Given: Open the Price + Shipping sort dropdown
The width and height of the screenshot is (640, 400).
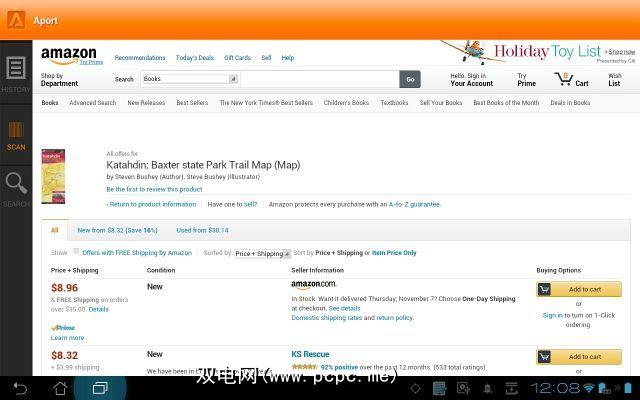Looking at the screenshot, I should click(x=262, y=253).
